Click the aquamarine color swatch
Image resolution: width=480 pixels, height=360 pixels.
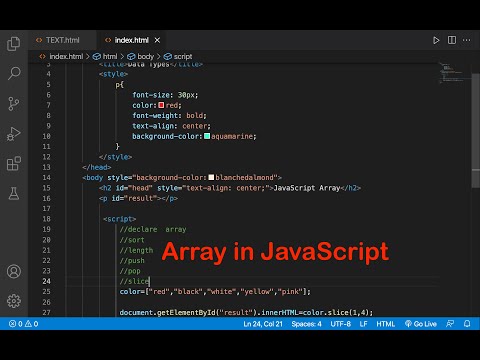[207, 136]
